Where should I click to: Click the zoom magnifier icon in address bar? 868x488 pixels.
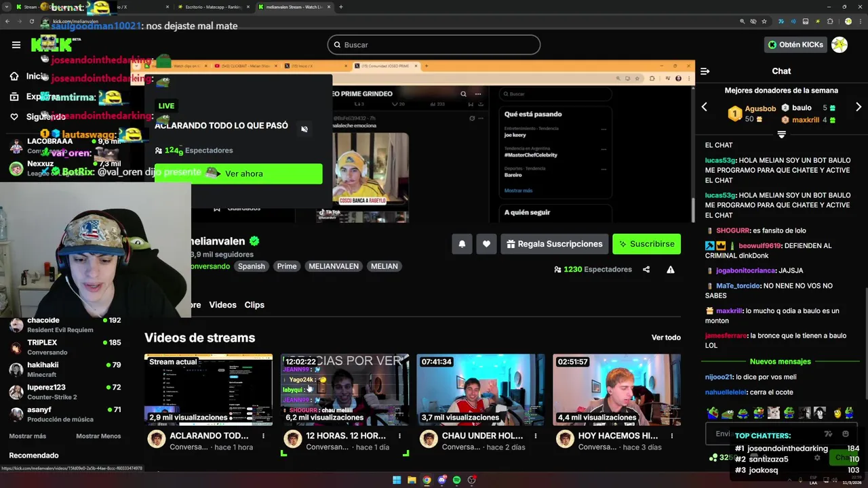[x=743, y=21]
